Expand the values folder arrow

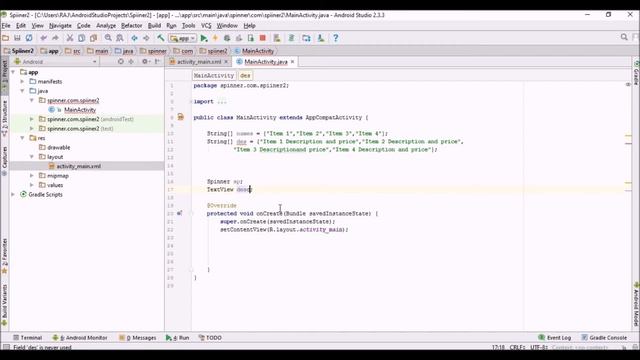[32, 185]
